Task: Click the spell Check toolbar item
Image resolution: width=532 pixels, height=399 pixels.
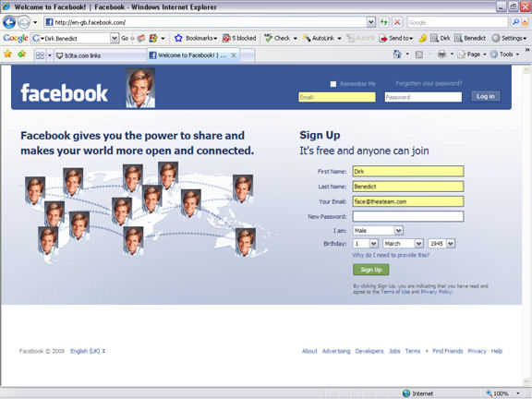Action: [281, 39]
